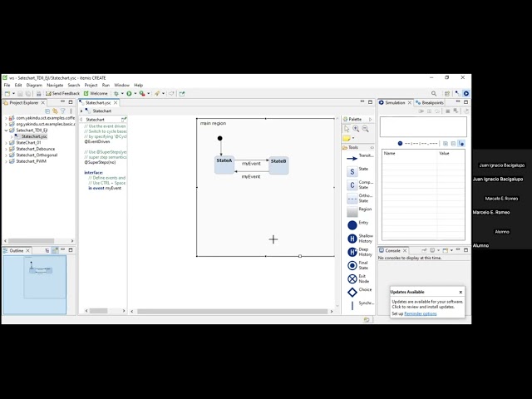Open the Reminder options link
The height and width of the screenshot is (399, 532).
coord(421,313)
